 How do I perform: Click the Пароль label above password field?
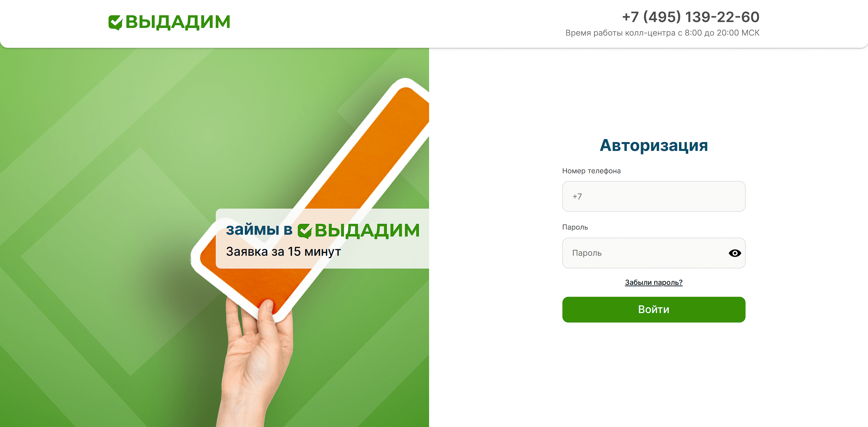[x=575, y=227]
